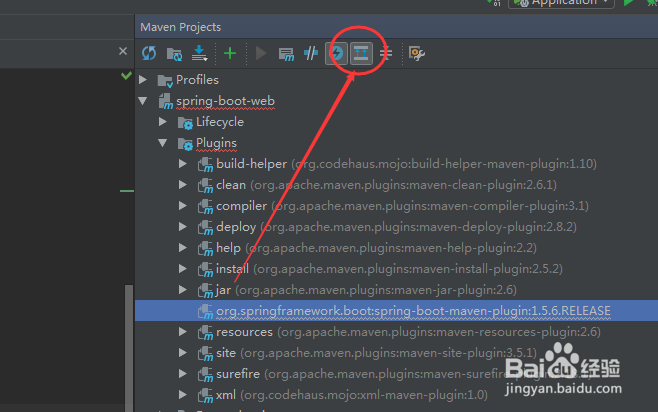Expand the resources plugin node

tap(183, 331)
